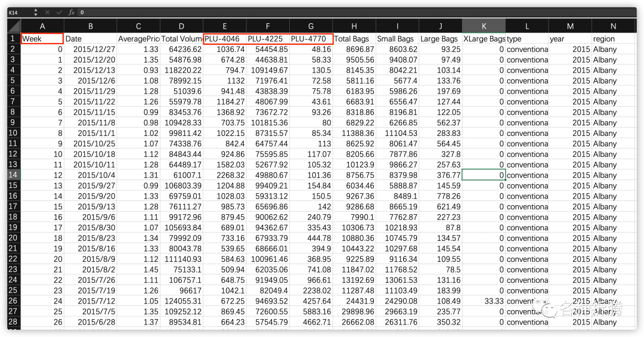The image size is (644, 337).
Task: Click the 'type' header cell
Action: click(x=527, y=39)
